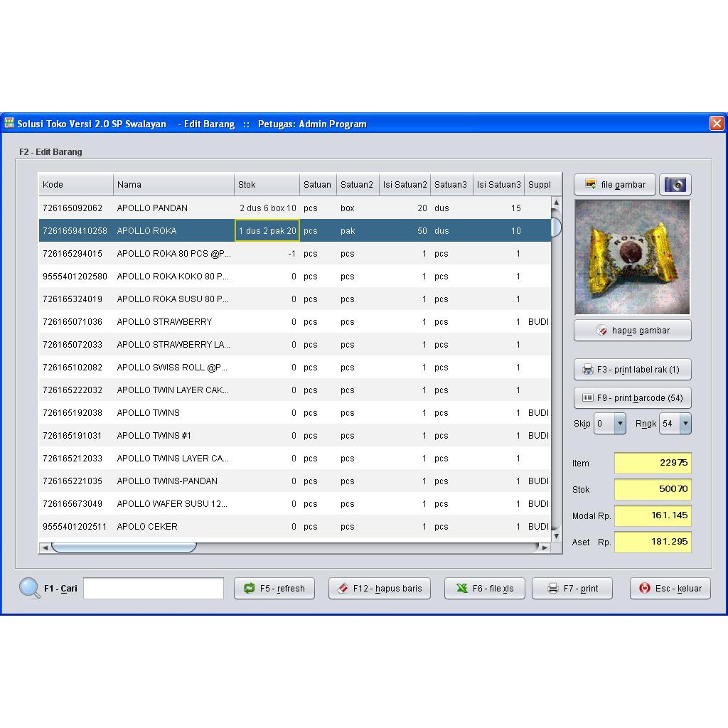
Task: Click the camera capture icon button
Action: [x=675, y=185]
